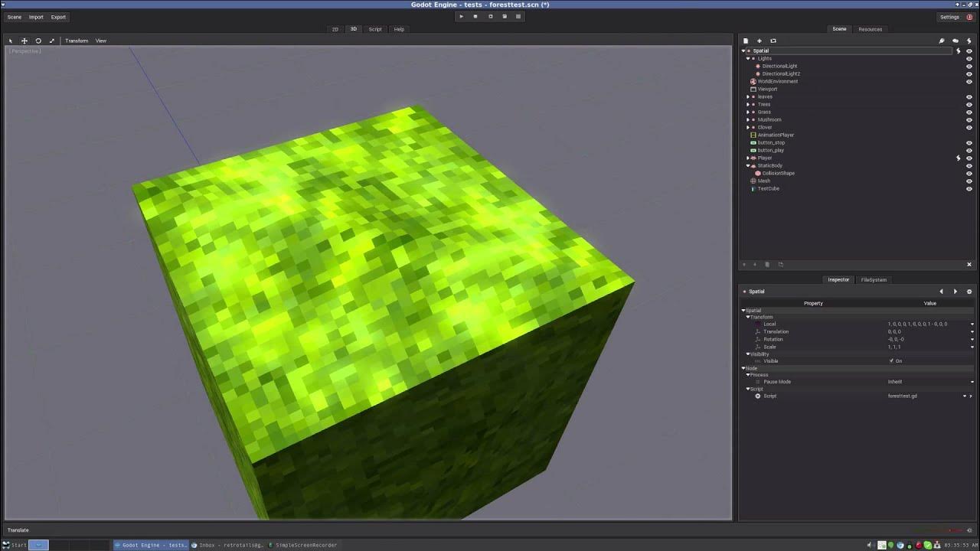Viewport: 980px width, 551px height.
Task: Open the Scene menu
Action: pos(15,17)
